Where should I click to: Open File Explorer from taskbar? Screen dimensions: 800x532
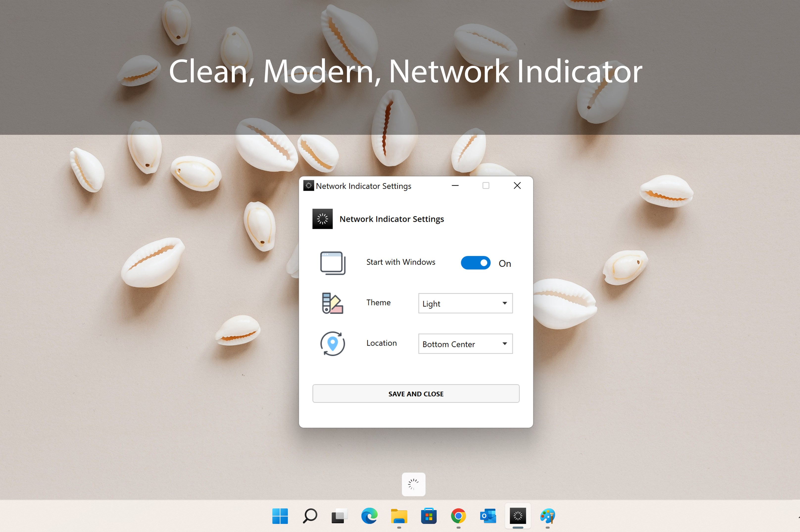[x=399, y=516]
